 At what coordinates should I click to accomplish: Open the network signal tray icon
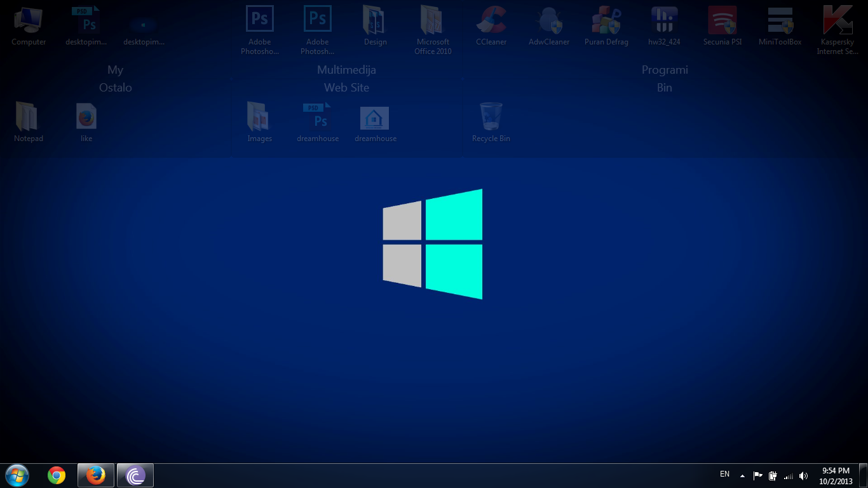coord(789,475)
